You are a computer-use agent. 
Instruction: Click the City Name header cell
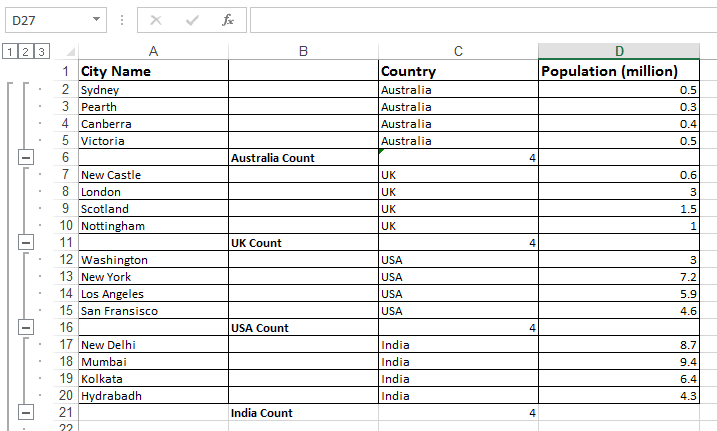(154, 71)
